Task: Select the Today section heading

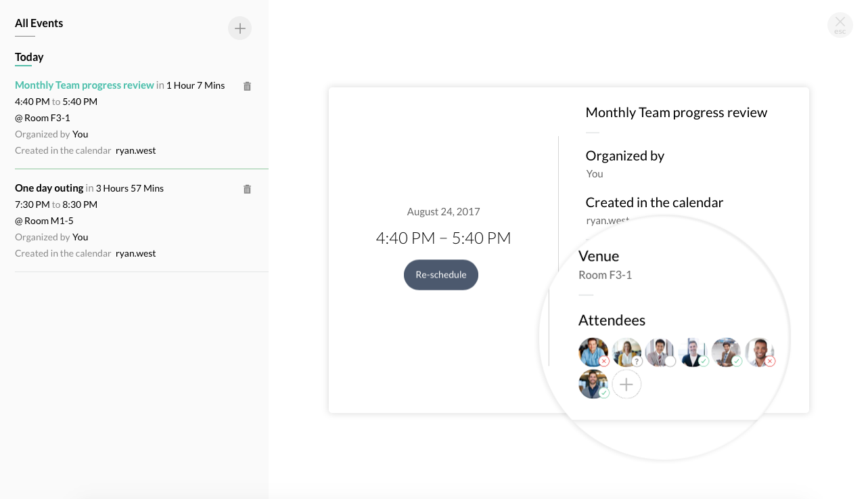Action: click(29, 57)
